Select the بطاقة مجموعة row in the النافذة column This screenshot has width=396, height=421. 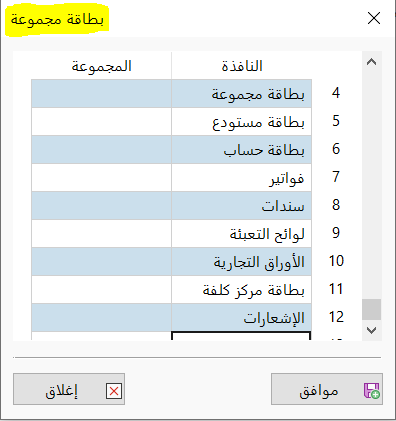pyautogui.click(x=241, y=94)
